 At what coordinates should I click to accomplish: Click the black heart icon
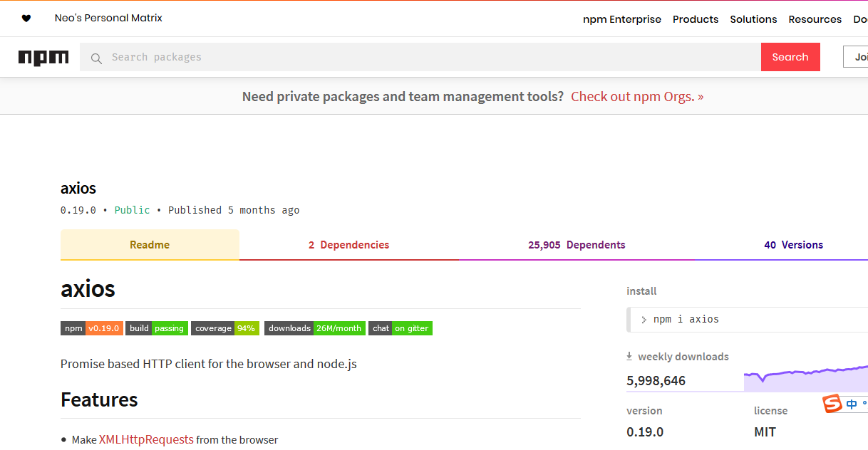pos(26,19)
